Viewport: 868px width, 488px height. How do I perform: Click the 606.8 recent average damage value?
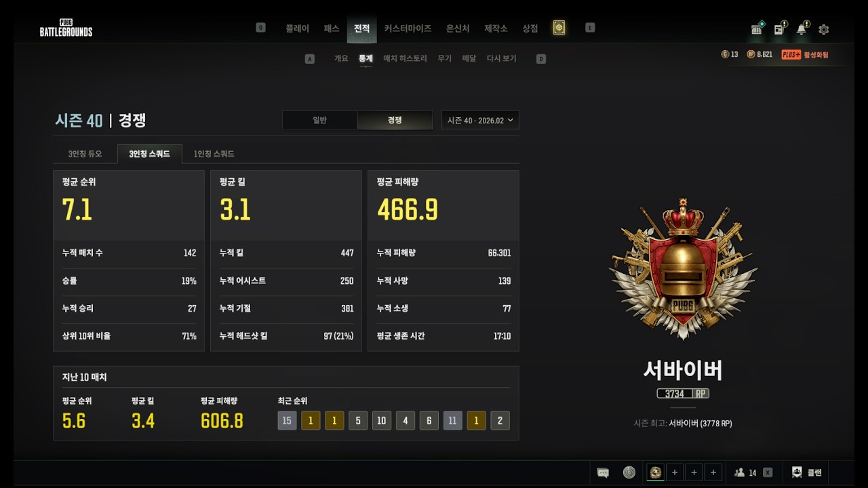click(222, 421)
